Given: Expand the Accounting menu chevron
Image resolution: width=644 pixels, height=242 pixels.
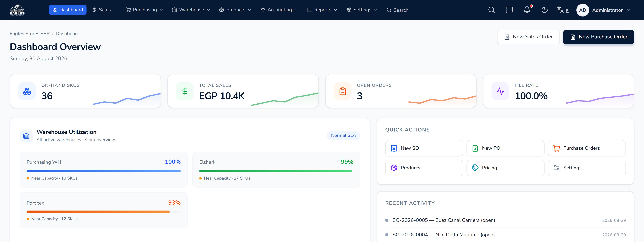Looking at the screenshot, I should click(296, 10).
